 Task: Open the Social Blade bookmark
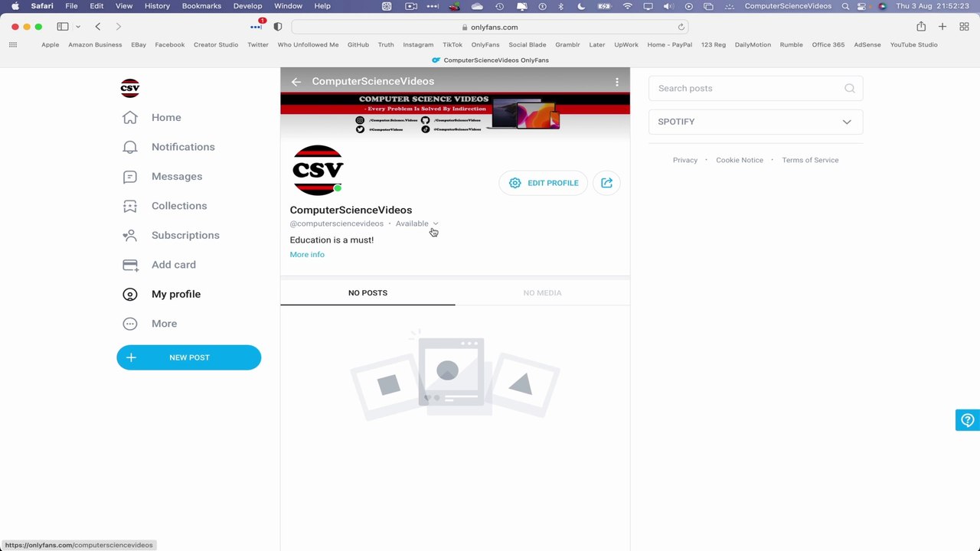pyautogui.click(x=528, y=44)
